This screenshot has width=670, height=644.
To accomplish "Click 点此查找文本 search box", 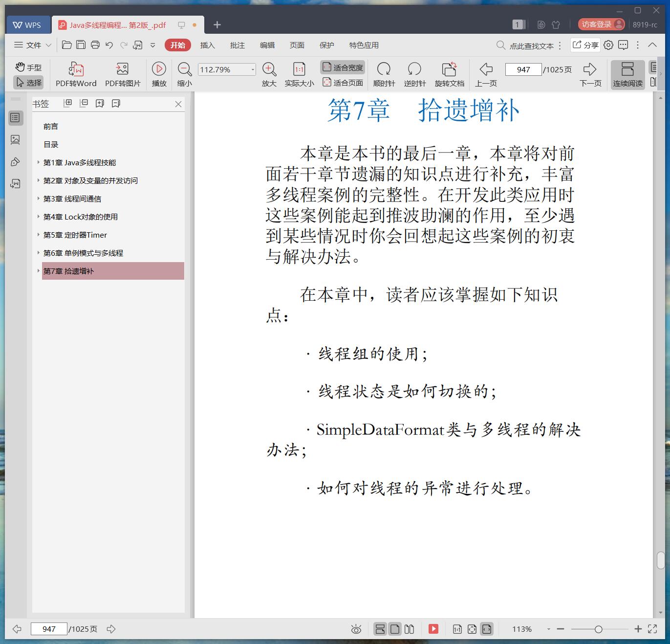I will tap(525, 45).
